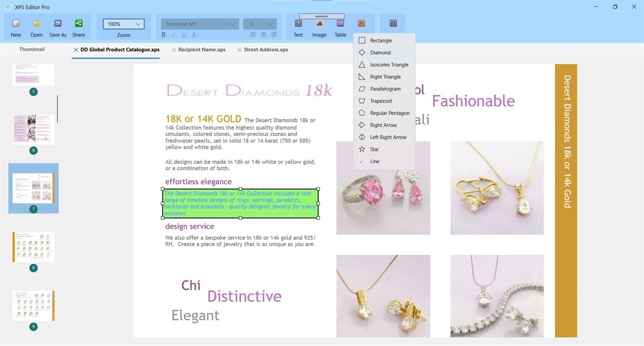The height and width of the screenshot is (346, 644).
Task: Open the font color picker
Action: click(x=194, y=34)
